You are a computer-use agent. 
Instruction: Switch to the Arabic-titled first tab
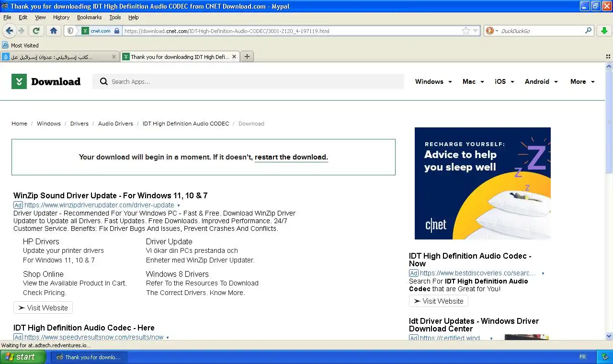pyautogui.click(x=60, y=57)
